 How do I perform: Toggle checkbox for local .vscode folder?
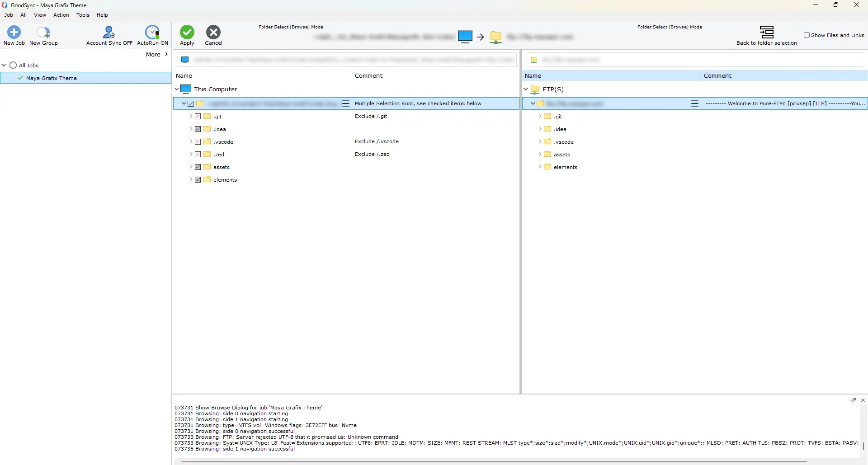198,141
